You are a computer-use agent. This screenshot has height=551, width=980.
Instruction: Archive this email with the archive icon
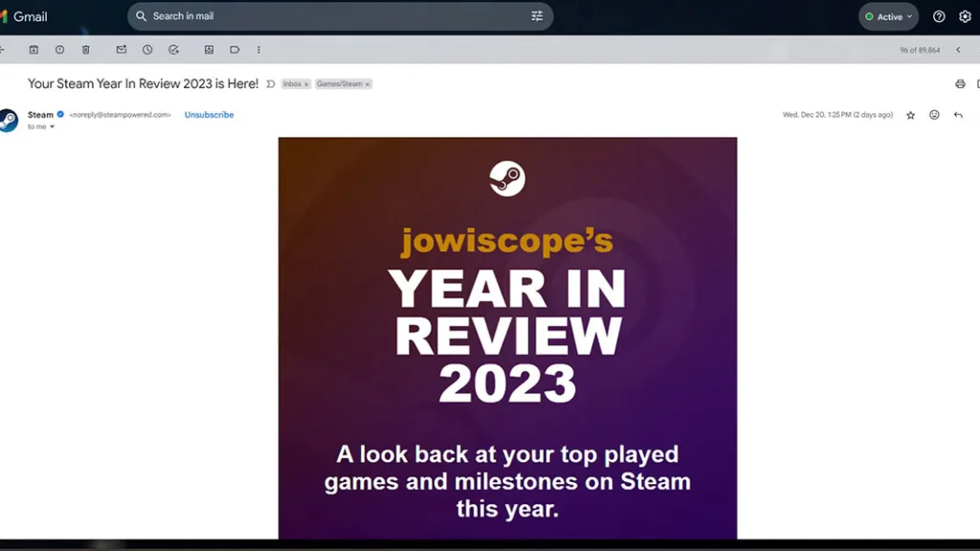tap(33, 50)
